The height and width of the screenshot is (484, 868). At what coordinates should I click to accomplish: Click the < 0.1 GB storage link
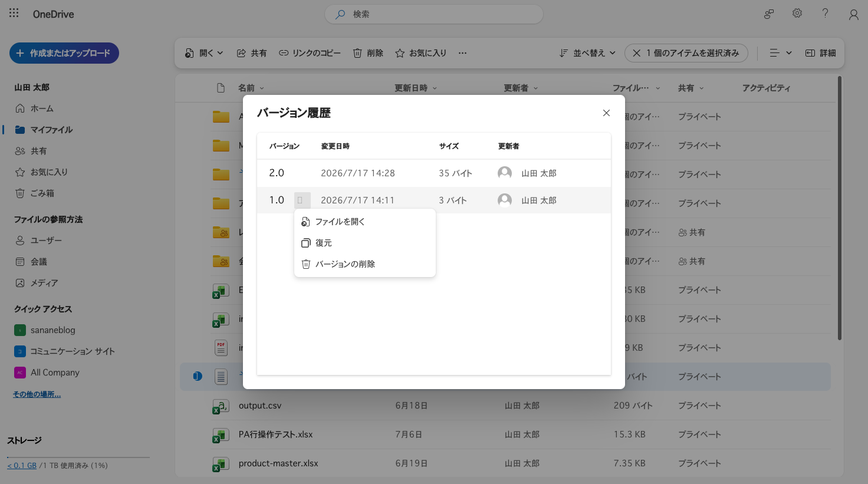coord(22,466)
